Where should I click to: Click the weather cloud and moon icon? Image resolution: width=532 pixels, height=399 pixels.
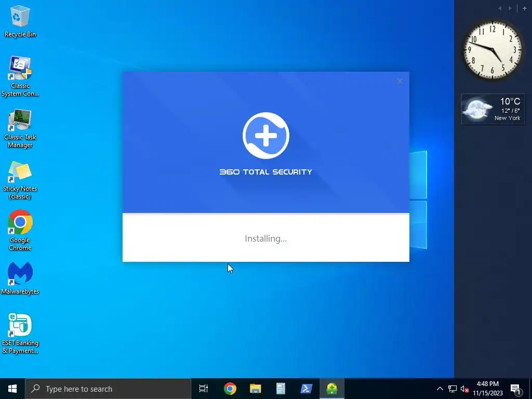click(477, 109)
